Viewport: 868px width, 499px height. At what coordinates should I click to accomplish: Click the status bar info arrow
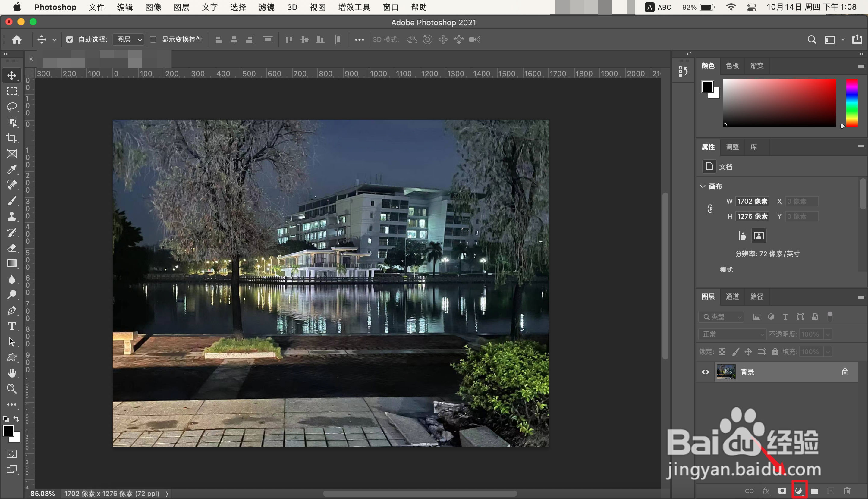pyautogui.click(x=167, y=494)
